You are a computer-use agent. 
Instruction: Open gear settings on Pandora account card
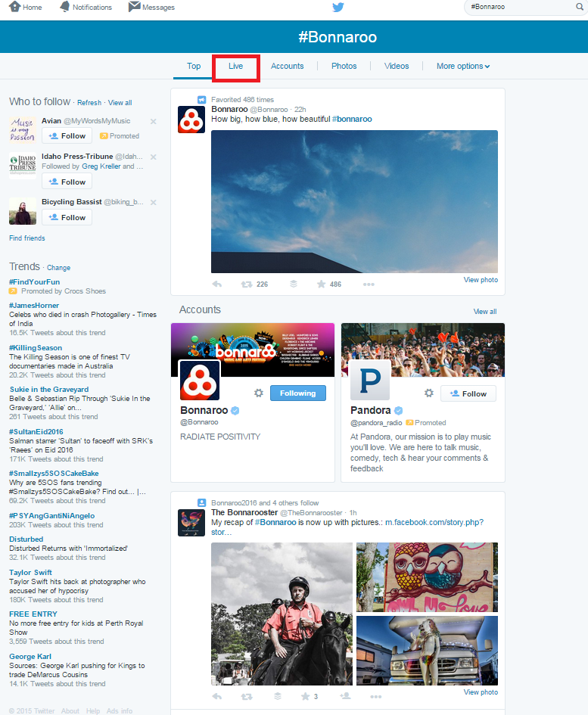click(429, 393)
